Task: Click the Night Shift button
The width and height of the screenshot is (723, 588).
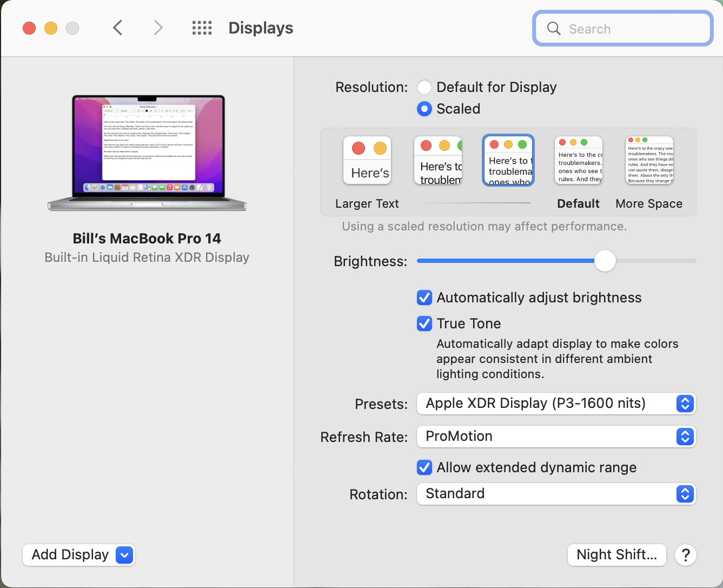Action: click(617, 555)
